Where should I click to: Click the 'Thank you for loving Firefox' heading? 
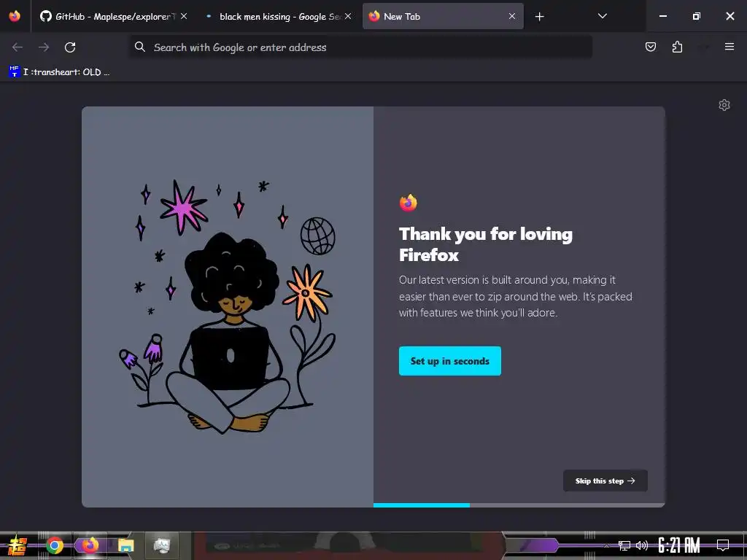click(485, 244)
